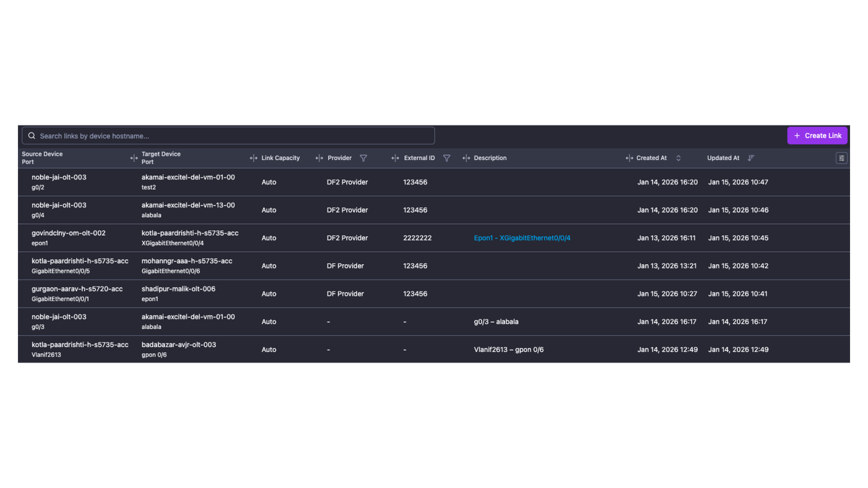
Task: Click created time Jan 14, 2026 12:49
Action: [667, 349]
